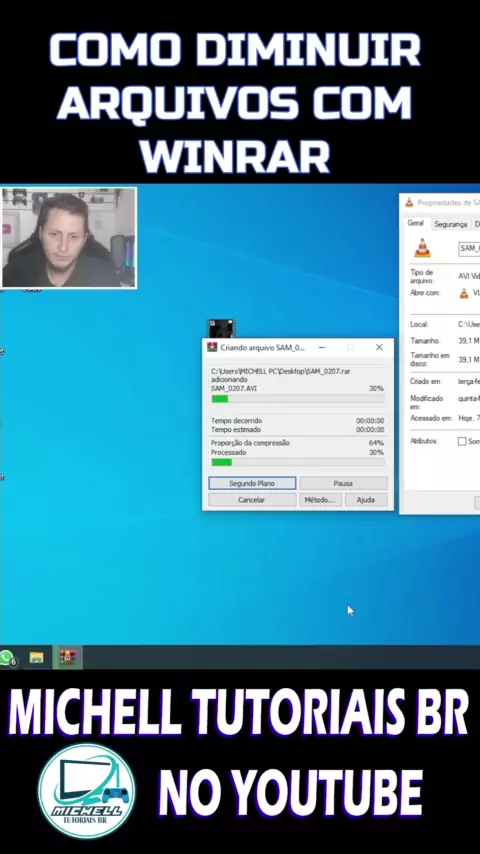Minimize the Criando arquivo WinRAR dialog
The height and width of the screenshot is (854, 480).
322,347
